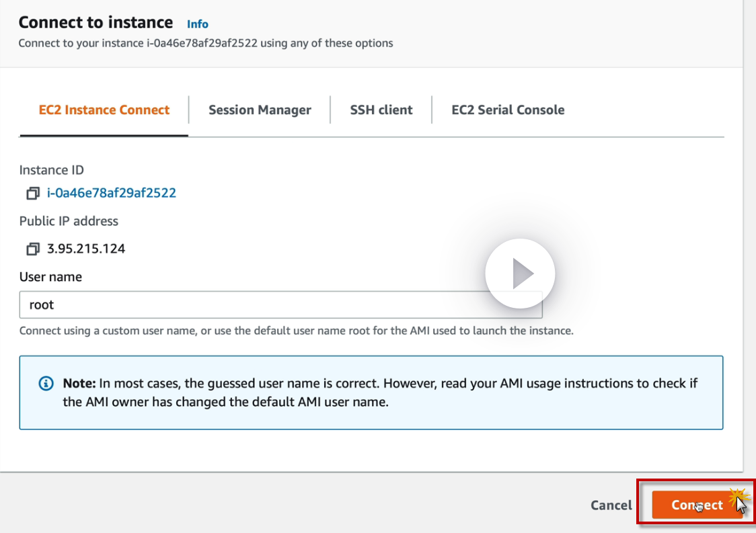
Task: Copy the public IP address with the copy icon
Action: click(x=32, y=249)
